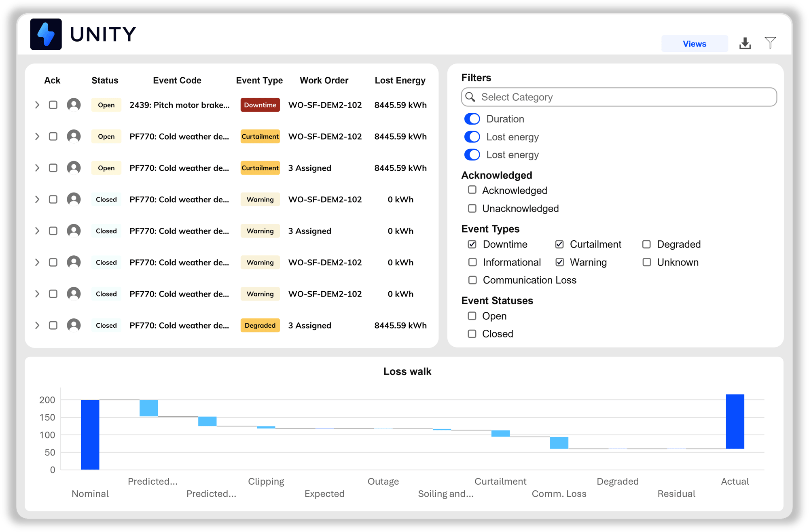Click the download icon in header
Image resolution: width=809 pixels, height=532 pixels.
point(745,43)
